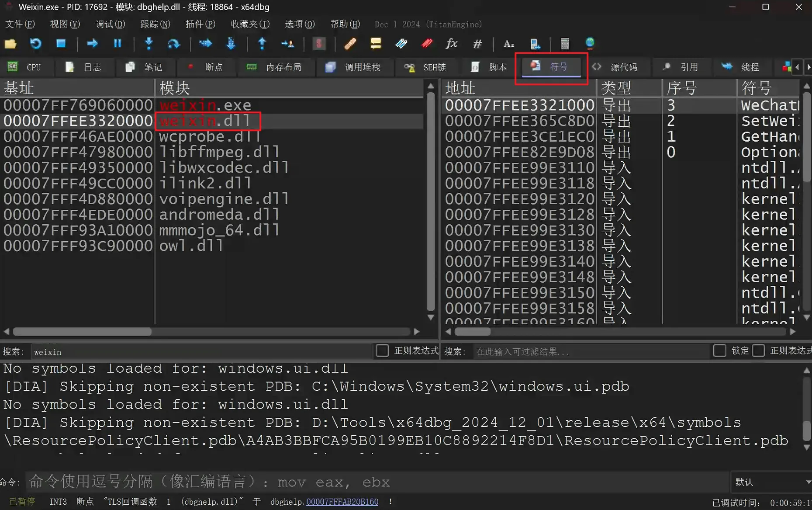Open the 默认 command type dropdown
Screen dimensions: 812x510
771,482
